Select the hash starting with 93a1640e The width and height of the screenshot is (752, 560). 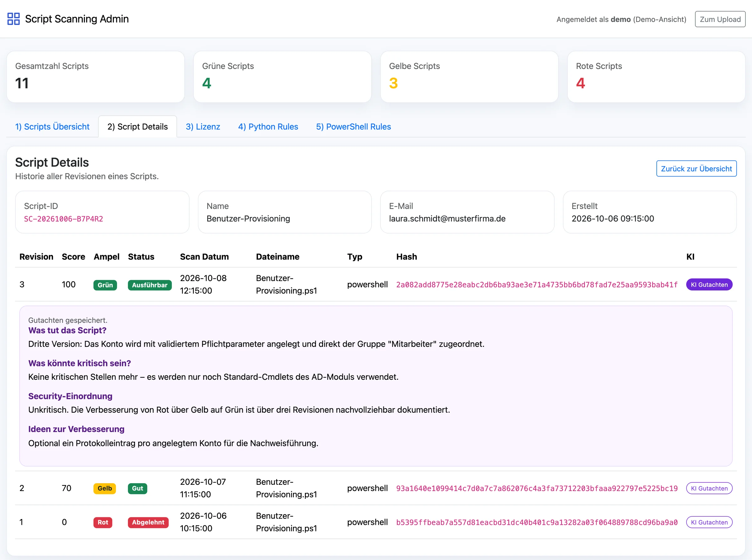(537, 489)
